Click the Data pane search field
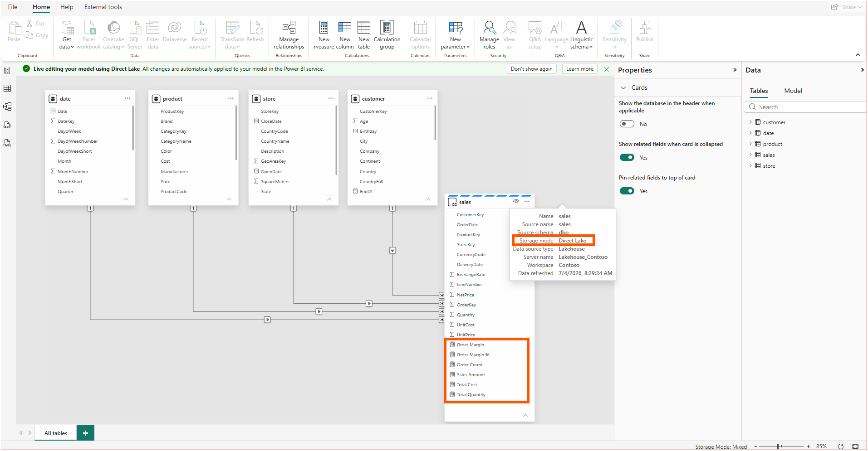The image size is (868, 451). coord(805,107)
